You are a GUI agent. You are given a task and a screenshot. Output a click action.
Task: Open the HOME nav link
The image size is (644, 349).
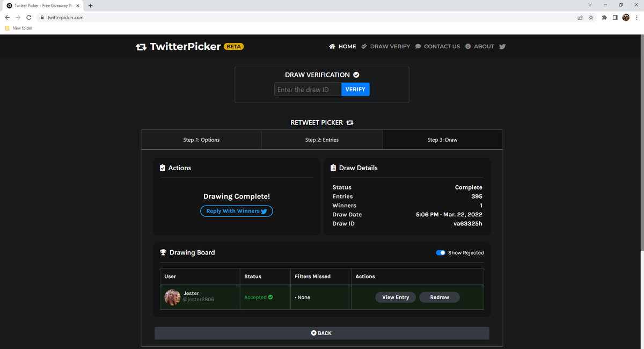pyautogui.click(x=342, y=47)
